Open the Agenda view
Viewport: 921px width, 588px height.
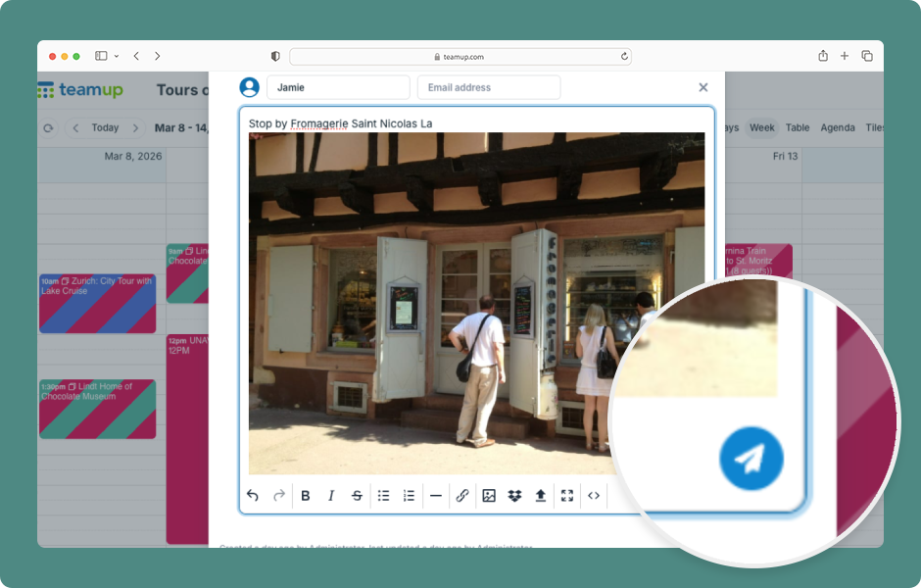[838, 127]
